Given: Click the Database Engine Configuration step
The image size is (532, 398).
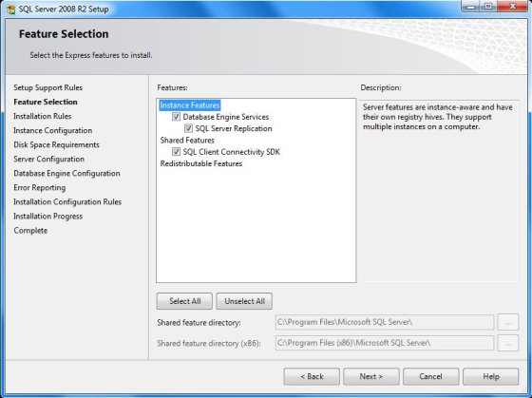Looking at the screenshot, I should click(x=66, y=173).
